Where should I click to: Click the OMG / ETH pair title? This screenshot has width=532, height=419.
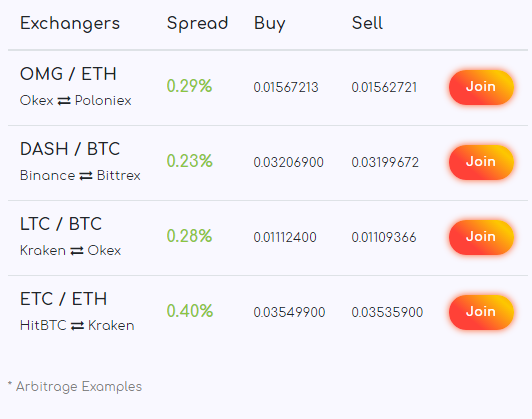coord(68,74)
